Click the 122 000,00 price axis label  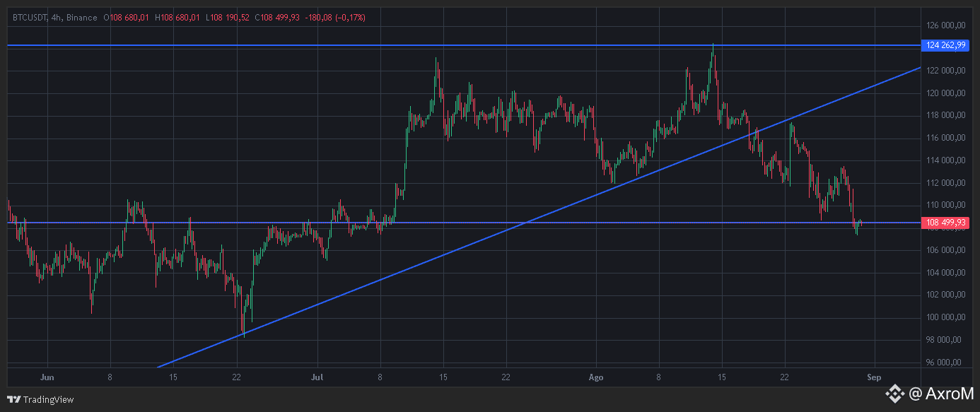[x=945, y=71]
